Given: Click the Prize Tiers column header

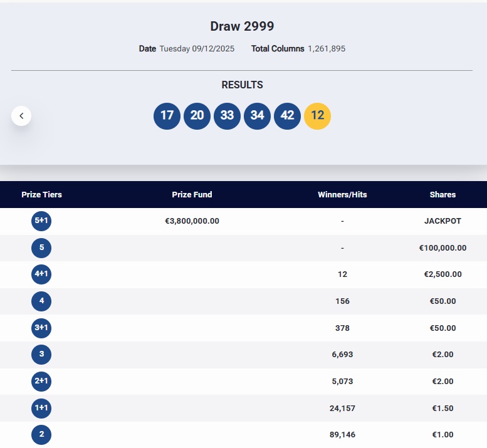Looking at the screenshot, I should 41,195.
